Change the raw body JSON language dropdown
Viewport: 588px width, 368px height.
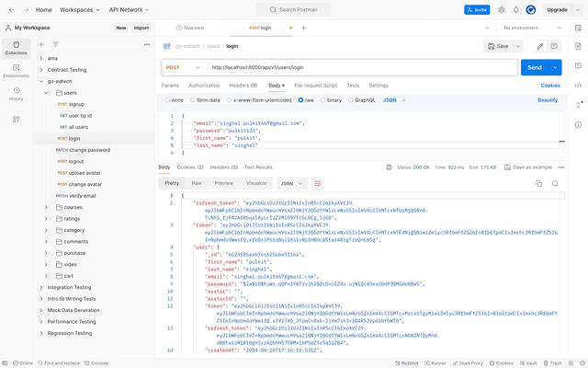394,100
